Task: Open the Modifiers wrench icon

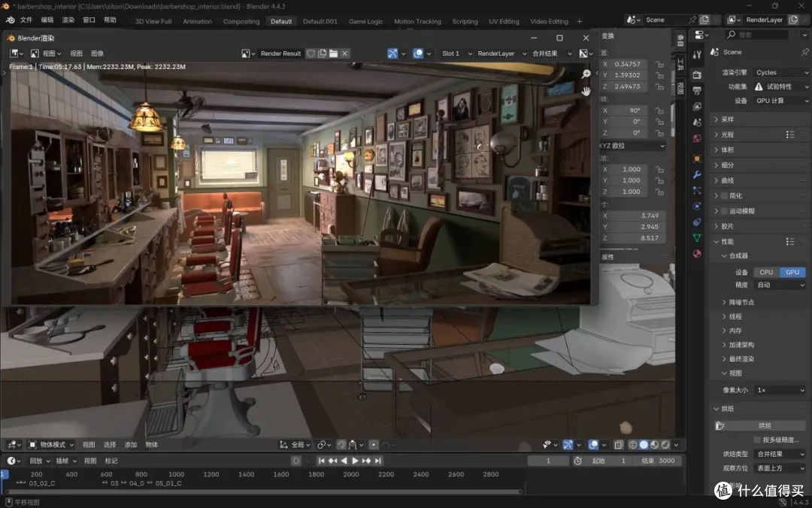Action: point(697,174)
